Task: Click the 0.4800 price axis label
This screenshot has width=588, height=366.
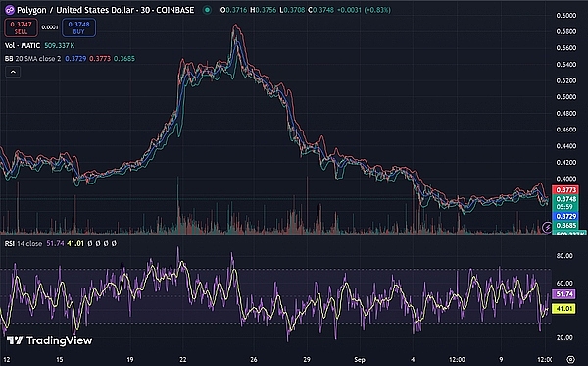Action: click(565, 113)
